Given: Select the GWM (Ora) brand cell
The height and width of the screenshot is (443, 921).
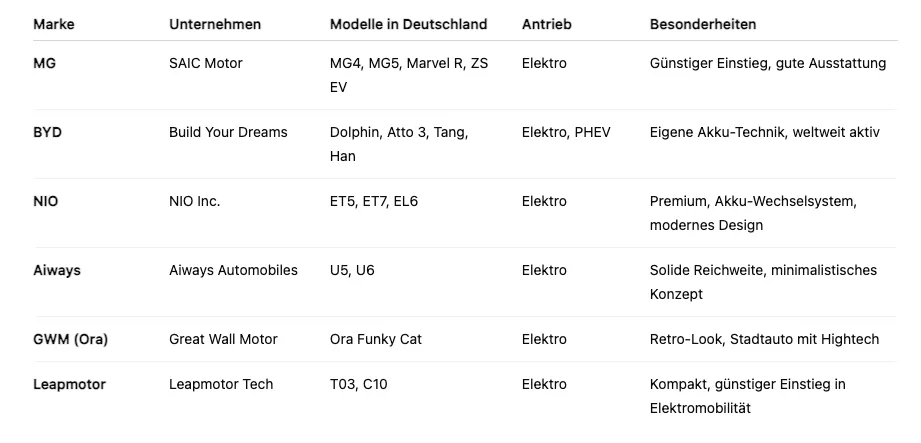Looking at the screenshot, I should 70,339.
